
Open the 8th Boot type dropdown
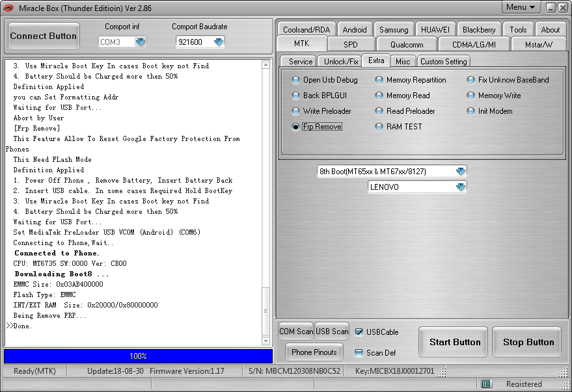pos(460,171)
